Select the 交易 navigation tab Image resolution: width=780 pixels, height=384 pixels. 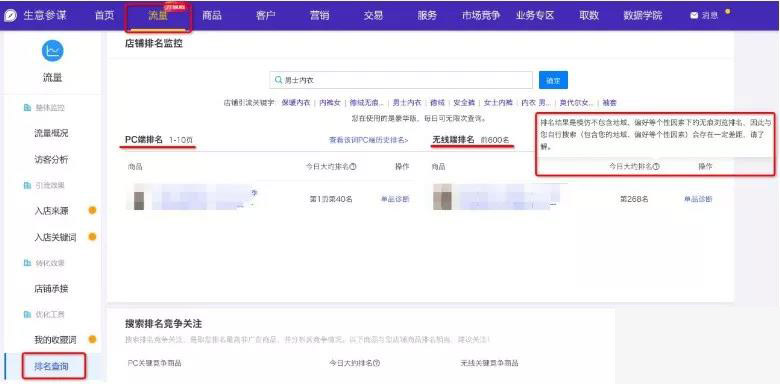click(373, 15)
